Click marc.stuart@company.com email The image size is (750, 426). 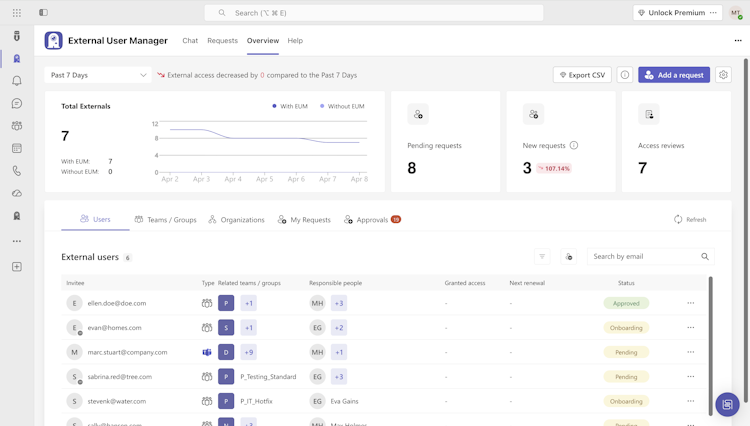127,352
